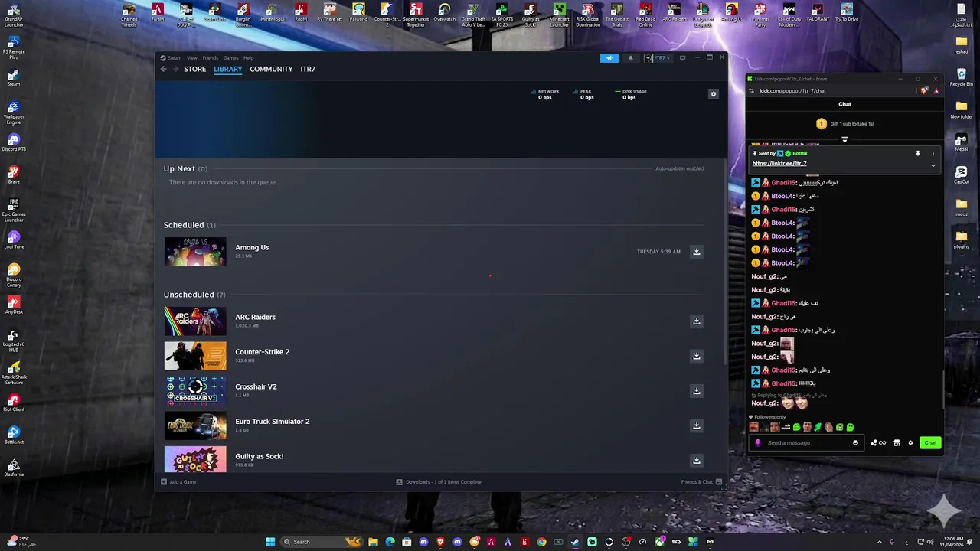Screen dimensions: 980x551
Task: Click Kick chat address bar URL
Action: [792, 91]
